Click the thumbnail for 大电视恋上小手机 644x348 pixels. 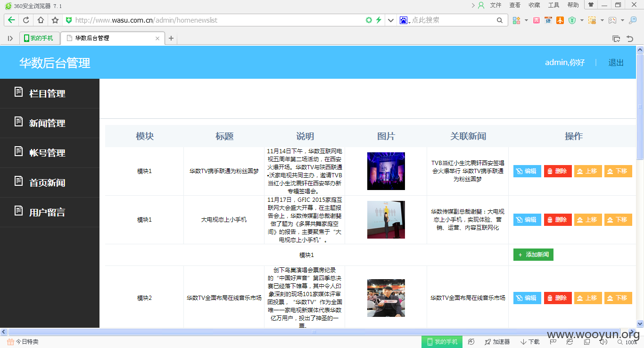[386, 220]
